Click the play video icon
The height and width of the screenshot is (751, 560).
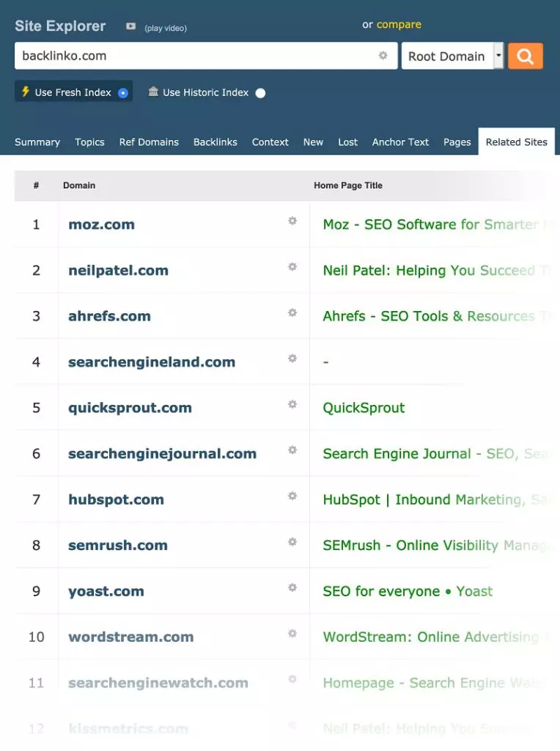[x=130, y=27]
